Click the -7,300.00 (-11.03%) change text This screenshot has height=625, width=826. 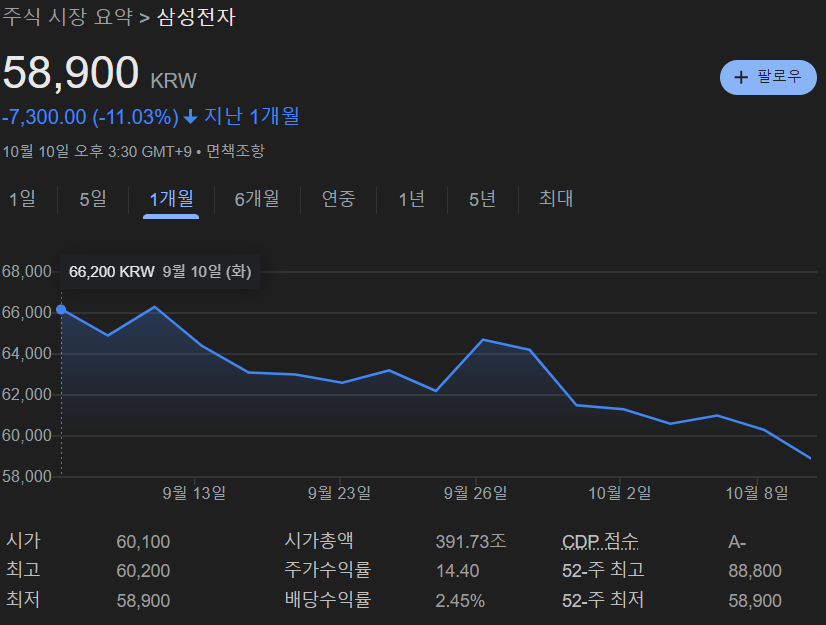[90, 117]
